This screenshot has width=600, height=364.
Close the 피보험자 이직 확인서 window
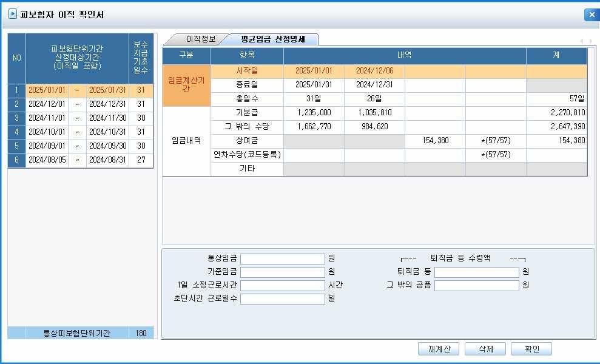click(x=591, y=15)
